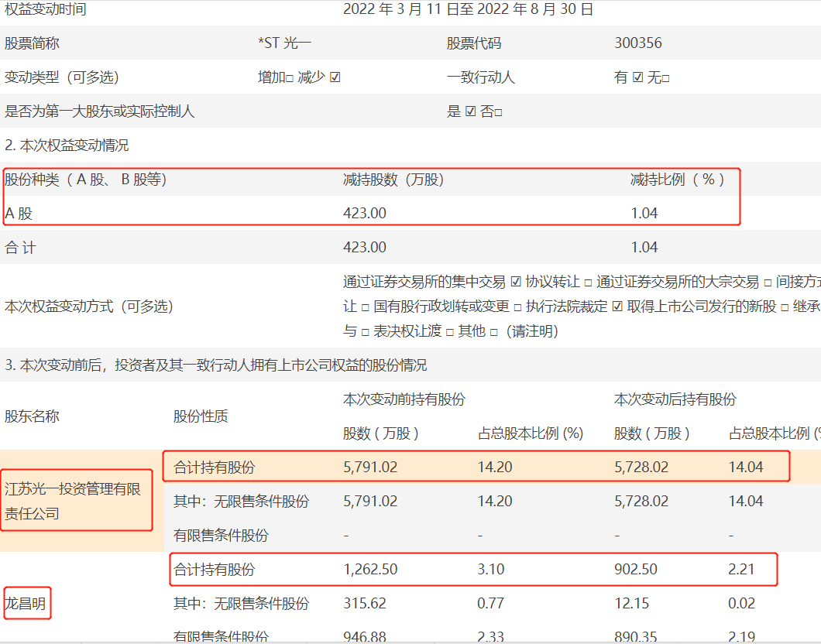Select 5,728.02 in 江苏光一 合计持有股份 row
This screenshot has width=821, height=644.
coord(641,468)
